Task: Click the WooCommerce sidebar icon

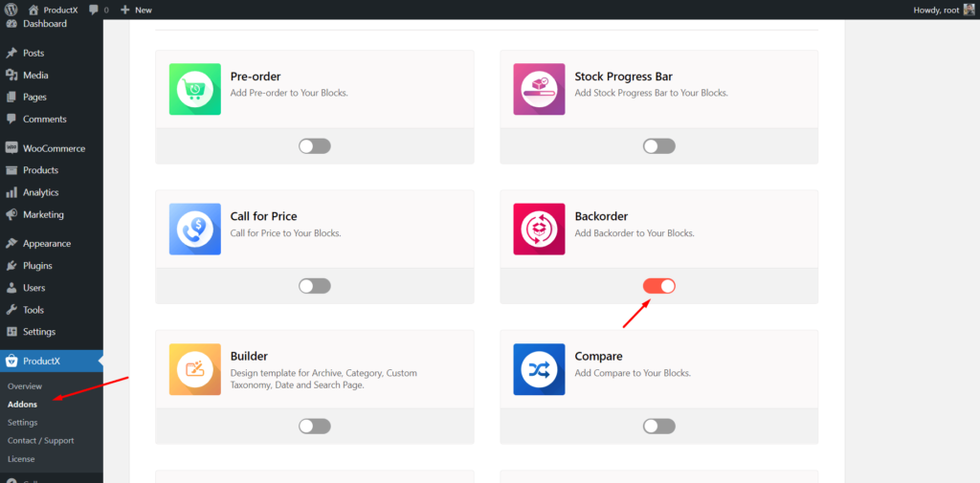Action: click(x=11, y=148)
